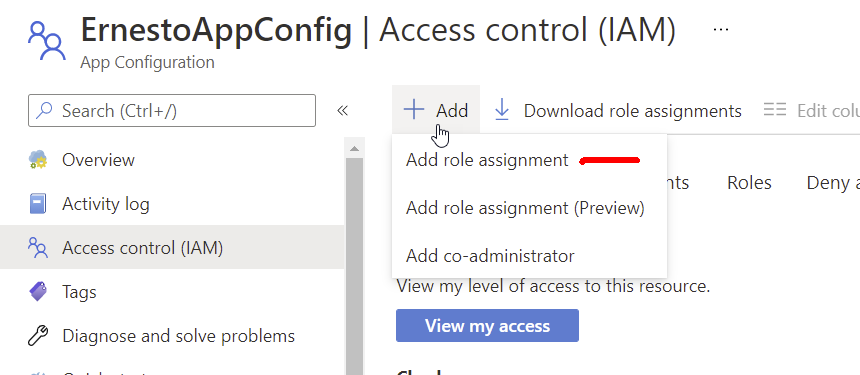Screen dimensions: 860x375
Task: Click the Overview cloud icon in sidebar
Action: pos(38,160)
